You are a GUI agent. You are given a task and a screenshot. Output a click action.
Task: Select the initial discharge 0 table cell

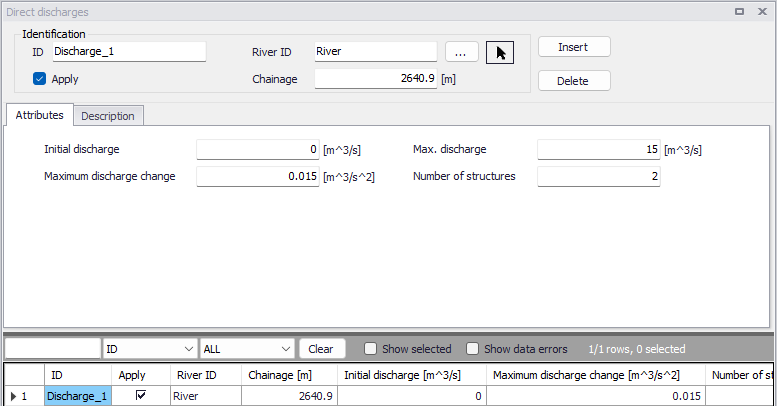point(412,396)
